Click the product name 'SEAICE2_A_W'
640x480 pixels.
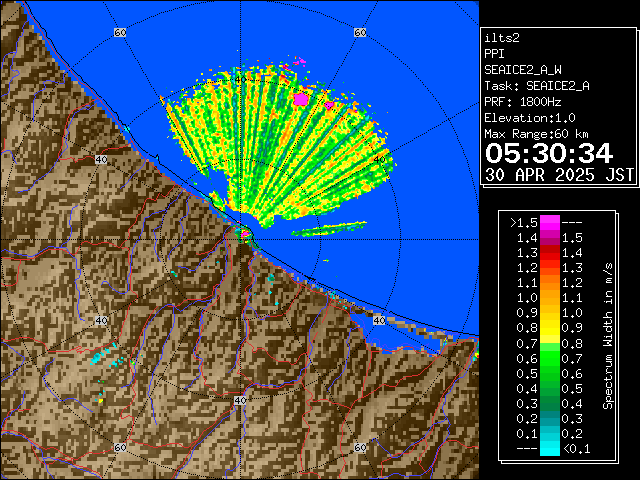(x=523, y=70)
